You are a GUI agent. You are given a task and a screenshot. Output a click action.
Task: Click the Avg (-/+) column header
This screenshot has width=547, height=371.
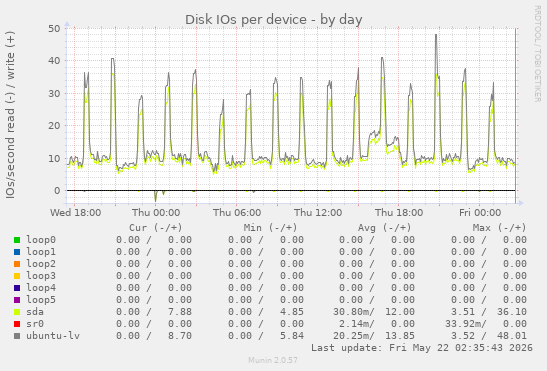pyautogui.click(x=384, y=228)
